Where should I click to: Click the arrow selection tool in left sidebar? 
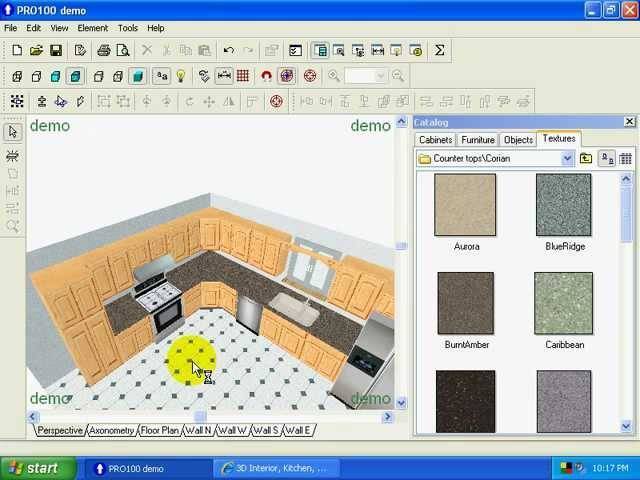(13, 132)
